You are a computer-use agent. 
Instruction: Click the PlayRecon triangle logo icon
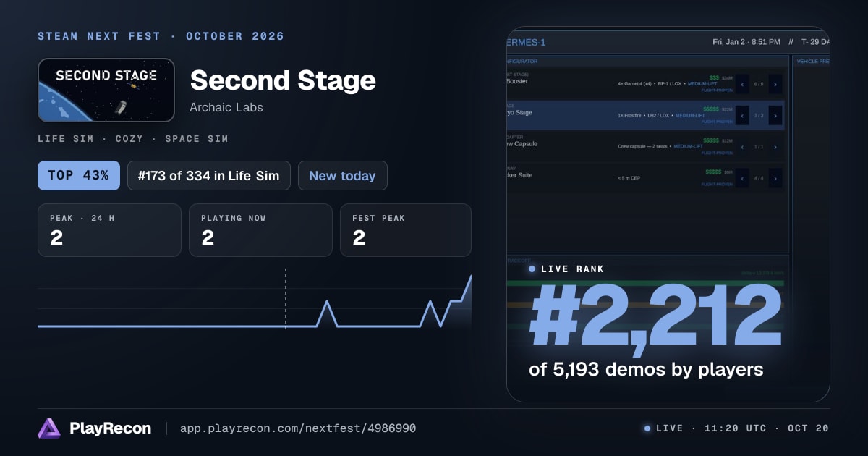49,428
